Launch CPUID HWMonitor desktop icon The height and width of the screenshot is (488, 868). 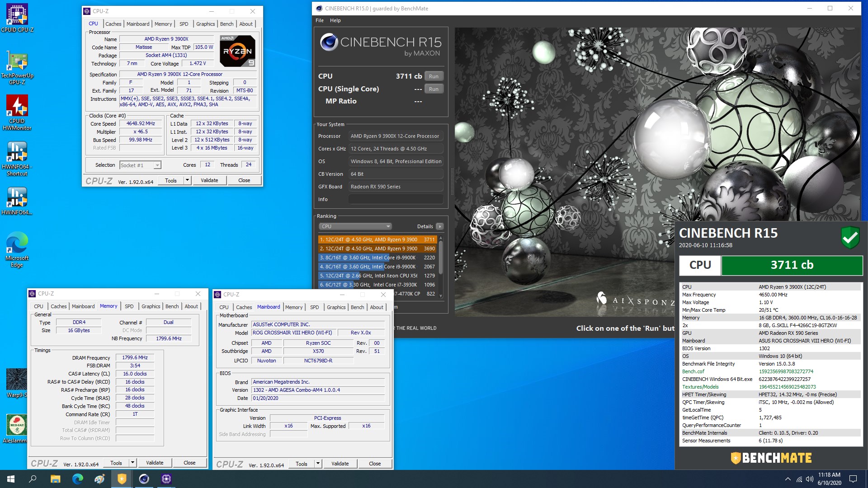point(17,113)
